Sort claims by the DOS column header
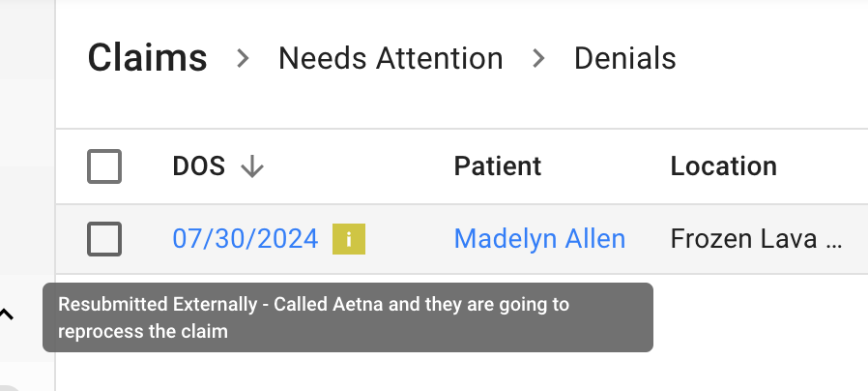The width and height of the screenshot is (868, 391). click(x=199, y=166)
